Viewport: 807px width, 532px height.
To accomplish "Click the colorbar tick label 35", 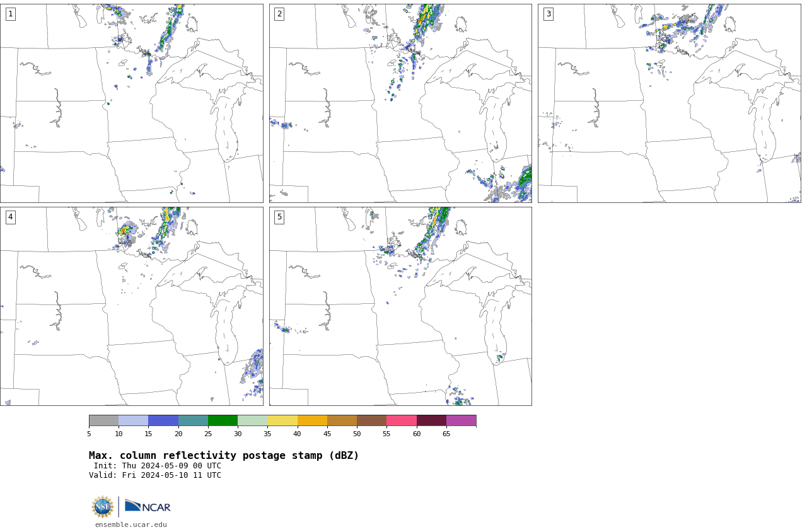I will pyautogui.click(x=267, y=434).
